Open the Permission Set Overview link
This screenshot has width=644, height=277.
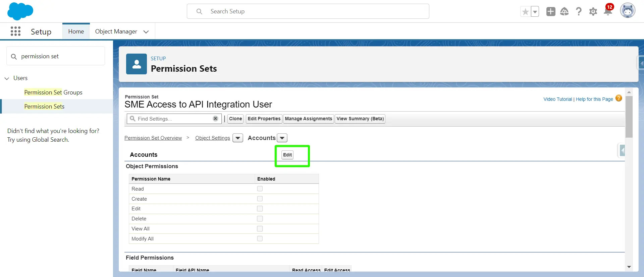[153, 138]
